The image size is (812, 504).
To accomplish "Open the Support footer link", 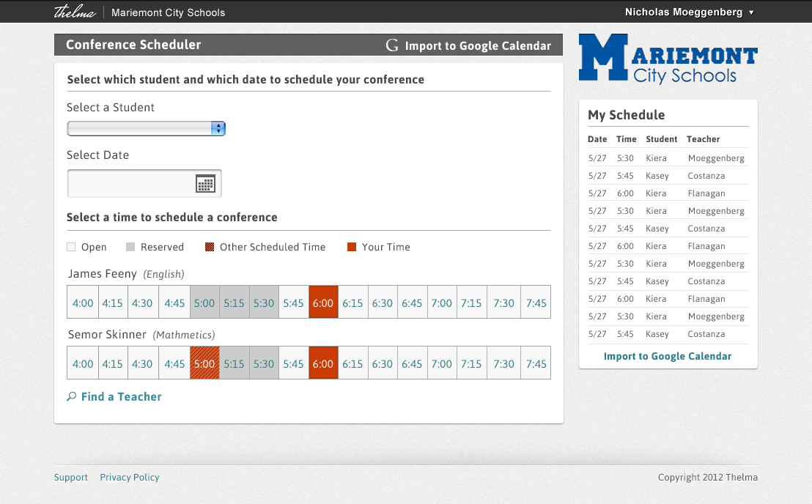I will [x=71, y=477].
